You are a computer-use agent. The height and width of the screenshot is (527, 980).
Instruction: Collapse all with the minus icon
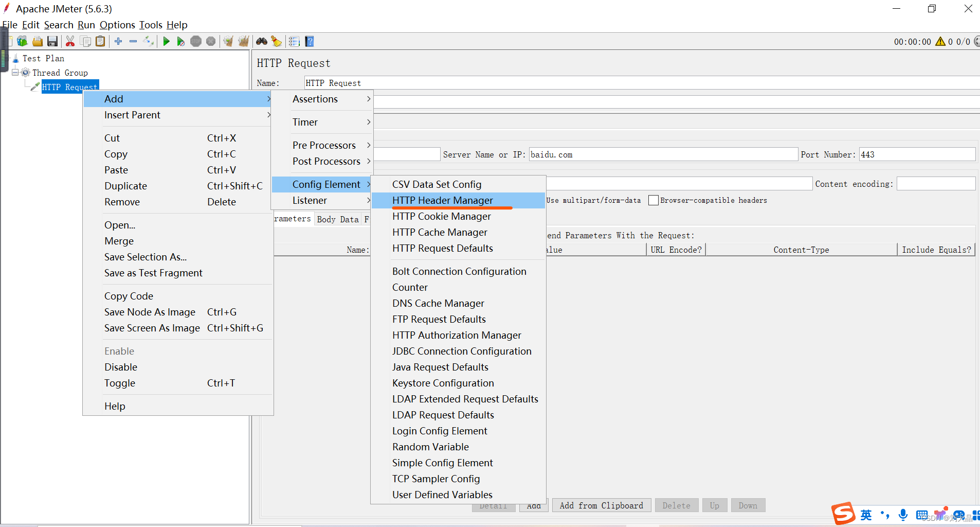click(x=133, y=41)
